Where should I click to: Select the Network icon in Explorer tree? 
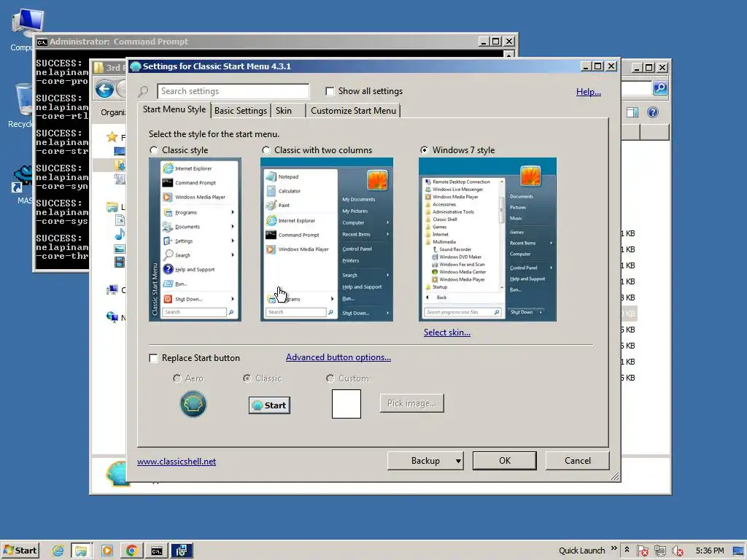tap(112, 317)
